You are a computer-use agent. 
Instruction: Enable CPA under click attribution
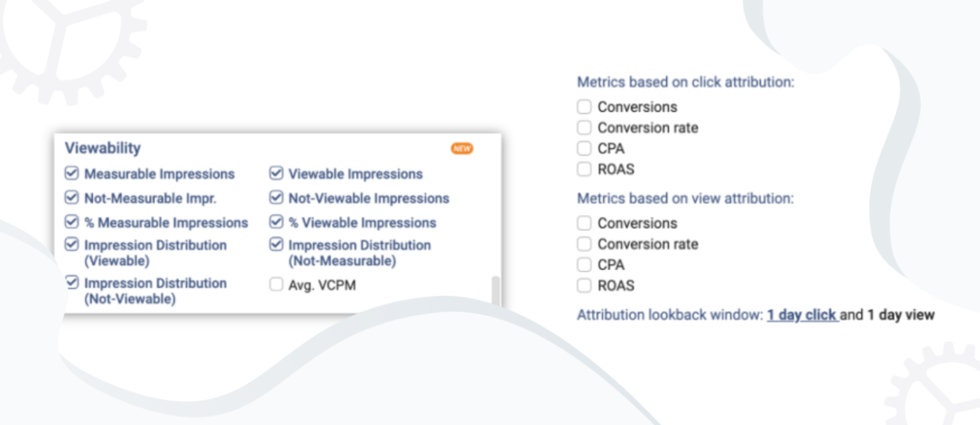(584, 148)
